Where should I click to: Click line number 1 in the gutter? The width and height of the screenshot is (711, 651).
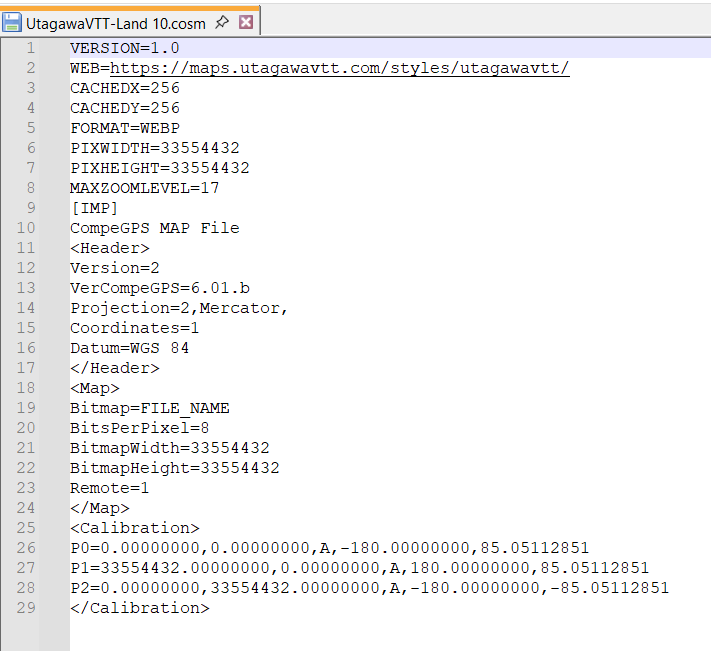click(x=31, y=48)
